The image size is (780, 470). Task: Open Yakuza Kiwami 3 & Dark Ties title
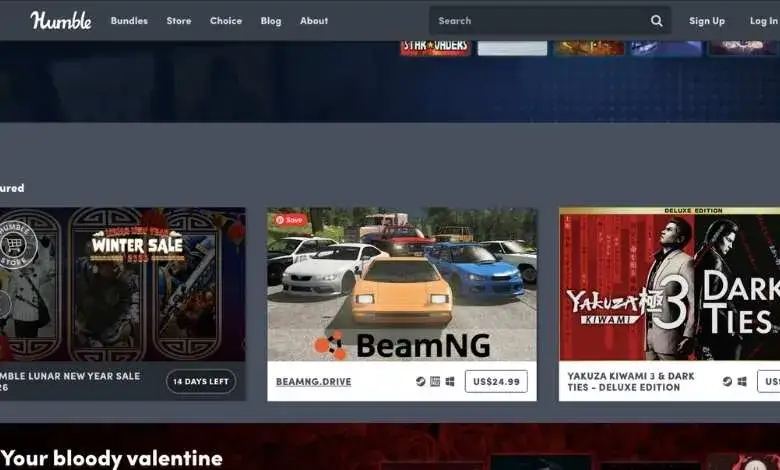(631, 381)
